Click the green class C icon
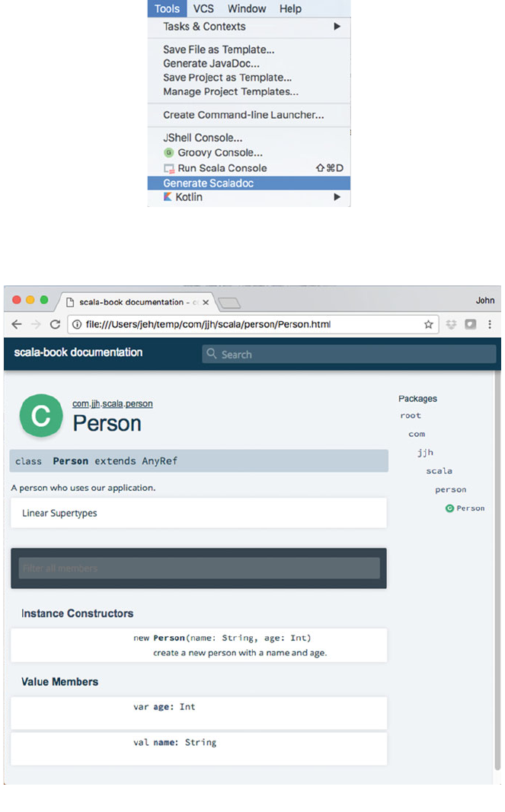This screenshot has width=505, height=812. [41, 416]
